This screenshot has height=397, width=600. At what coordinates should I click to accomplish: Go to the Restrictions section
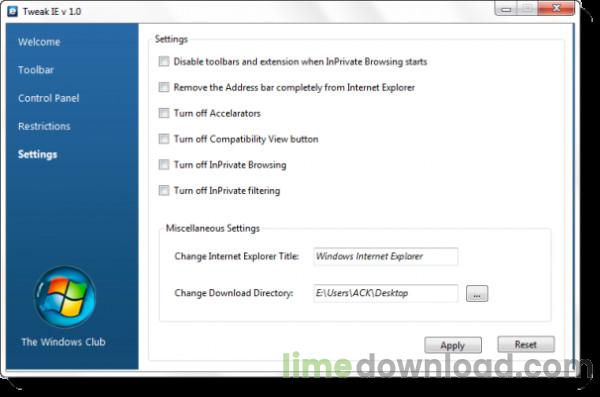coord(44,126)
